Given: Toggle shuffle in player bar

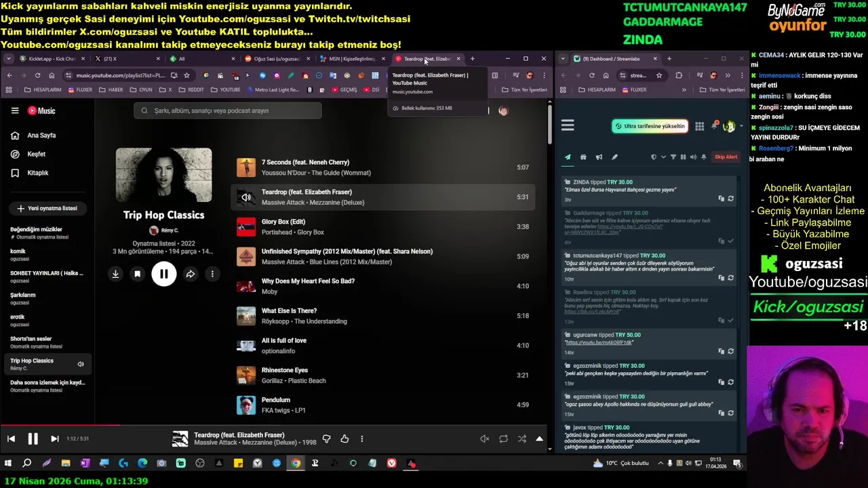Looking at the screenshot, I should click(x=522, y=439).
